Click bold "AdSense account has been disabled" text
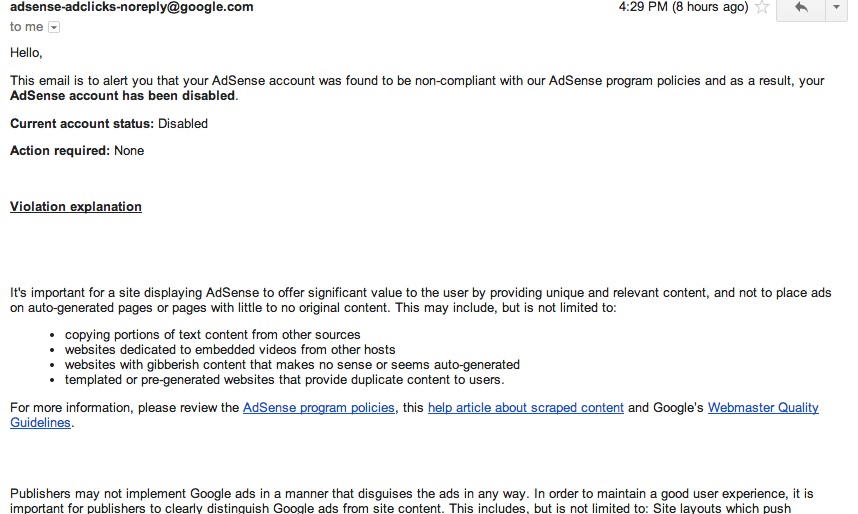Screen dimensions: 858x514 [x=123, y=96]
